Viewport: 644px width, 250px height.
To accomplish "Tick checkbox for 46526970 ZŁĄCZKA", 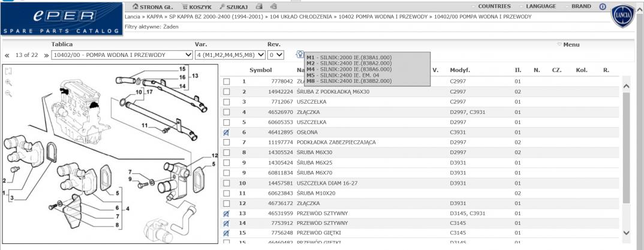I will coord(226,112).
